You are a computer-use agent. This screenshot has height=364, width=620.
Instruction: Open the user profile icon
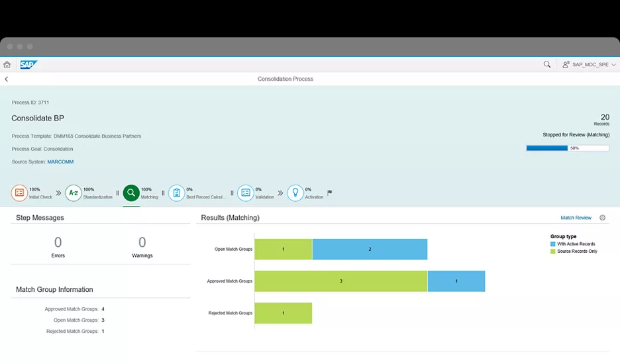pos(566,64)
